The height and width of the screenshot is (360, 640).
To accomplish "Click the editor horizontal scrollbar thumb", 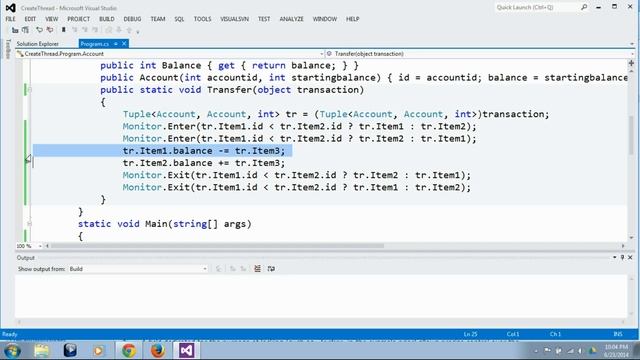I will click(x=217, y=246).
